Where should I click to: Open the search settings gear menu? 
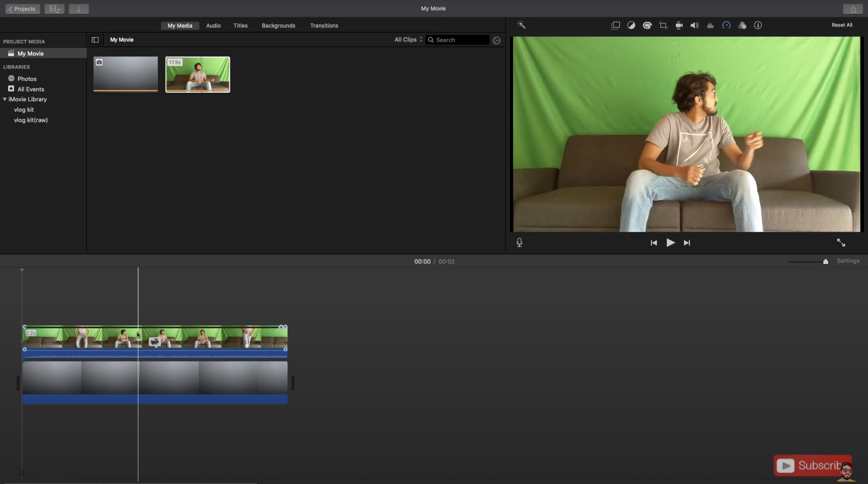(496, 40)
